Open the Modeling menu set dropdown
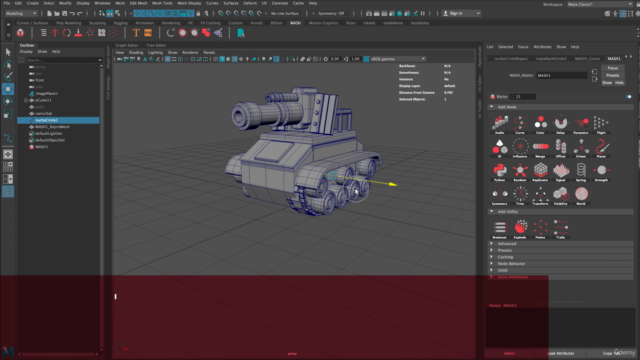 coord(21,13)
